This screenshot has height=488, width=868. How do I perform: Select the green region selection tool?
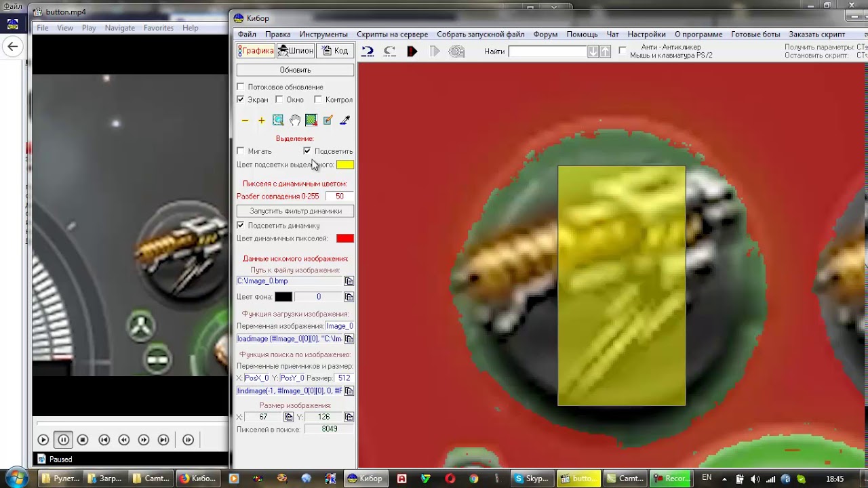[x=311, y=120]
